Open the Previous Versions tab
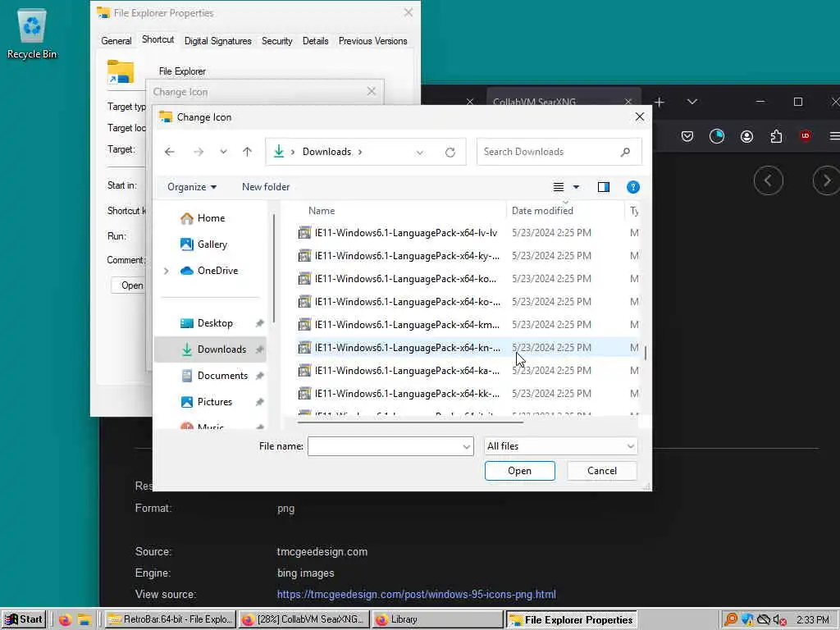840x630 pixels. pyautogui.click(x=373, y=41)
